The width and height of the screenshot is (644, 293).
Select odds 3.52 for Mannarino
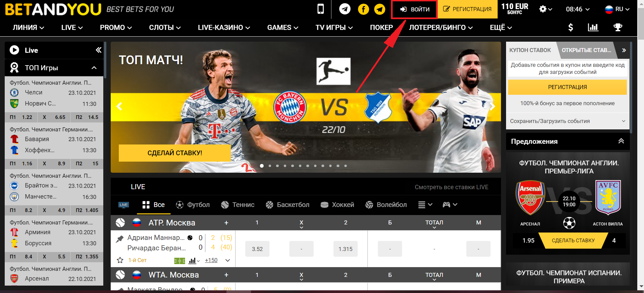pos(257,249)
